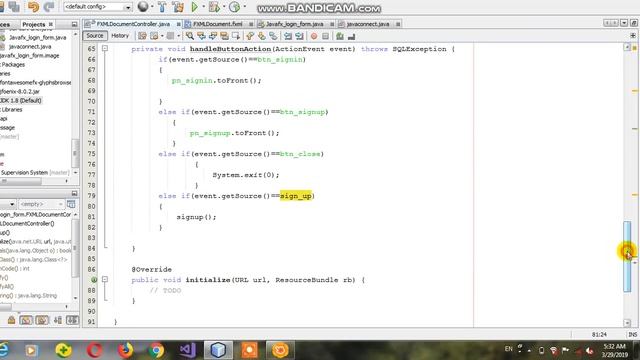
Task: Open Visual Studio from the taskbar
Action: (x=187, y=350)
